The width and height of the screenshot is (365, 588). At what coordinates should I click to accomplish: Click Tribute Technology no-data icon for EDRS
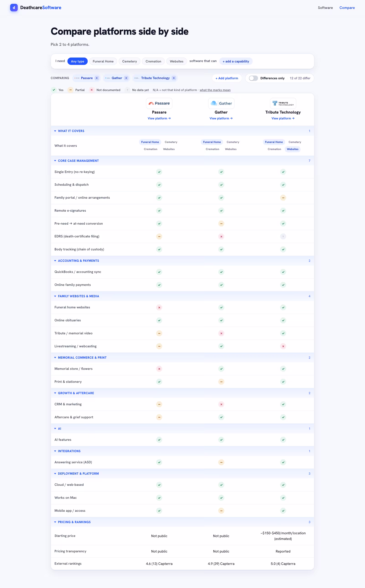[283, 237]
